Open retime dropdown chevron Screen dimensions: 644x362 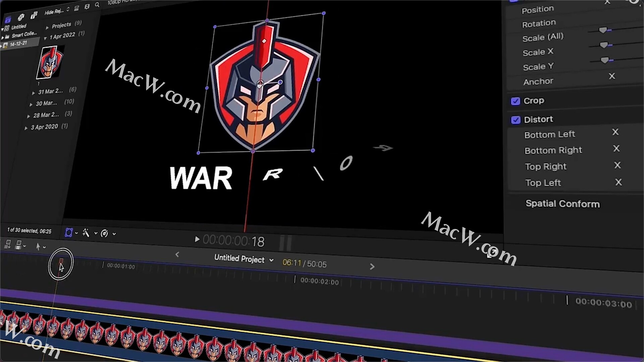pos(114,234)
